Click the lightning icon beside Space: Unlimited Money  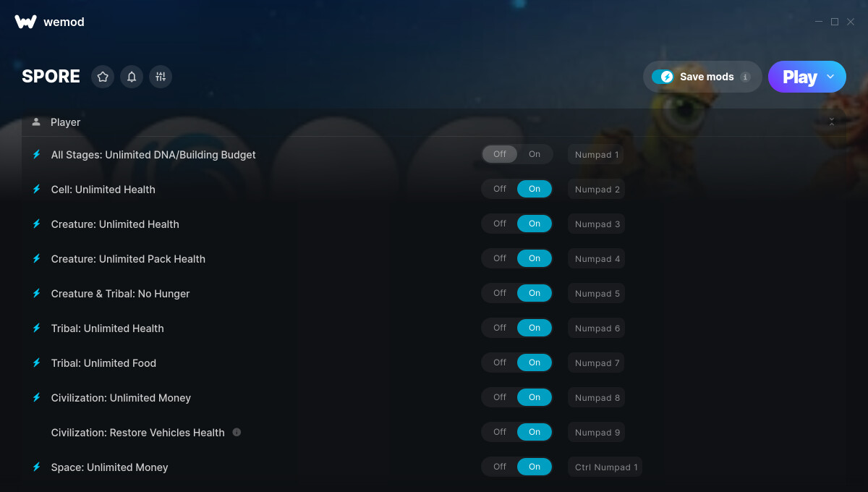click(36, 467)
